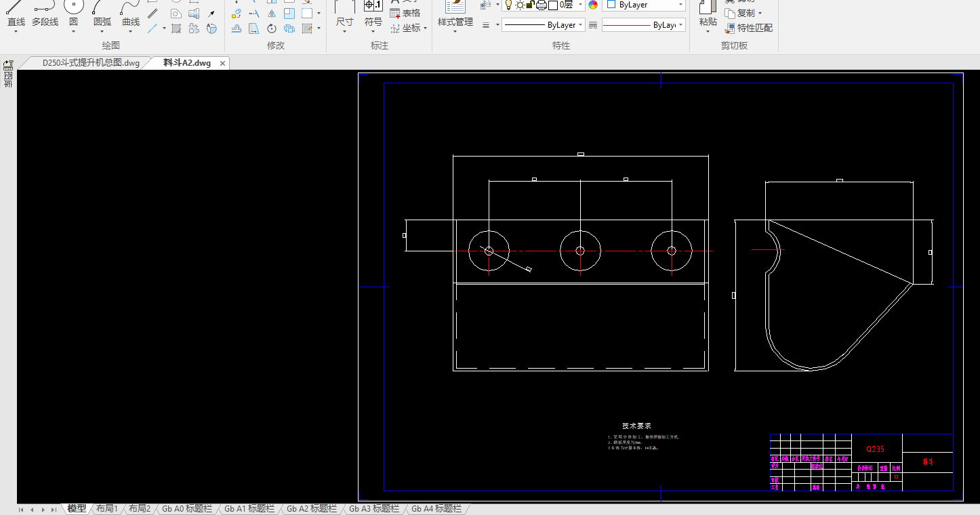
Task: Click the mirror tool icon in 修改
Action: coord(271,14)
